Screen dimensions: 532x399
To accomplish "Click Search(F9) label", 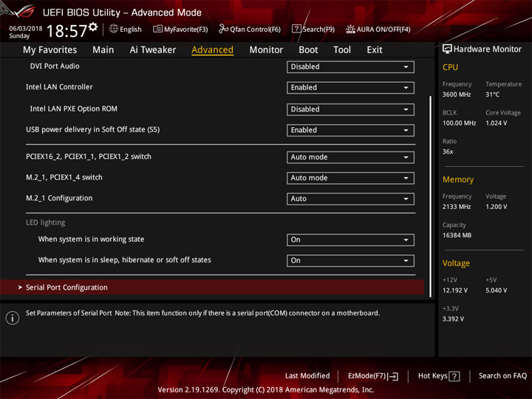I will click(x=318, y=29).
